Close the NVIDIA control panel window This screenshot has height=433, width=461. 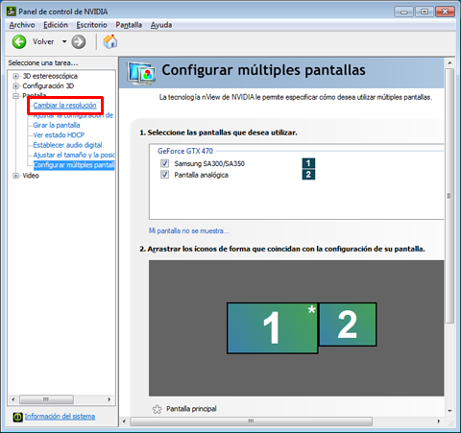445,12
